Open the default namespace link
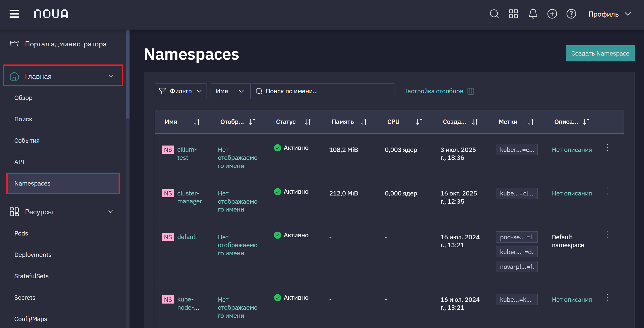Image resolution: width=644 pixels, height=328 pixels. pos(187,237)
